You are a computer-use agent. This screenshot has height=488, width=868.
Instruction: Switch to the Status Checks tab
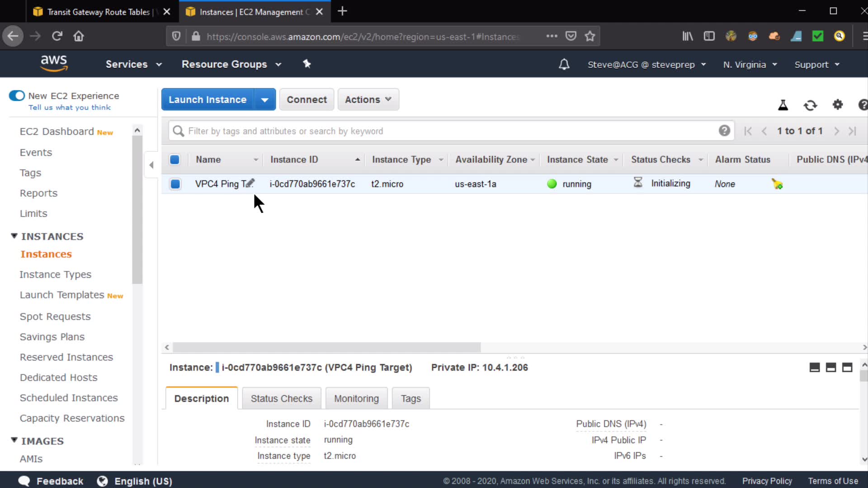click(x=281, y=399)
